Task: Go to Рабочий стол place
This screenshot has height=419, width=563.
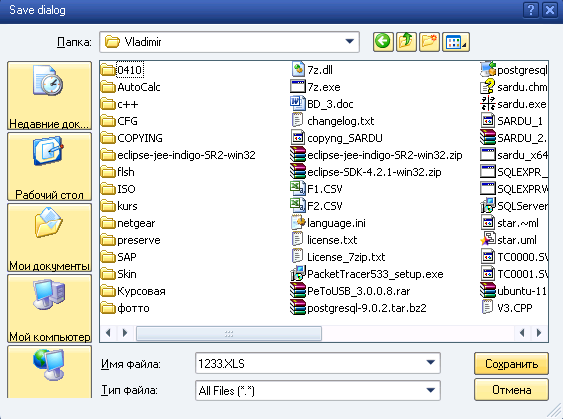Action: coord(49,167)
